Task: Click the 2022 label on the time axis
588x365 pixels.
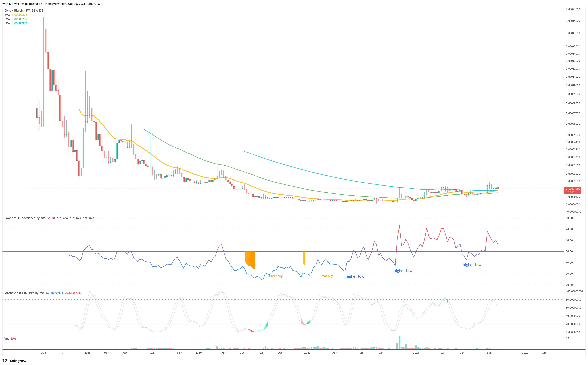Action: (525, 353)
